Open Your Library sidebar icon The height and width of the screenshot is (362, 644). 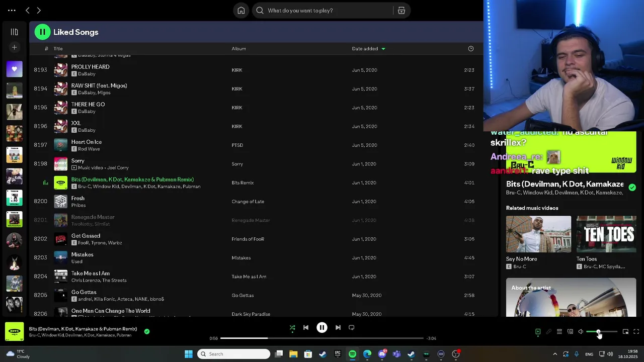14,32
